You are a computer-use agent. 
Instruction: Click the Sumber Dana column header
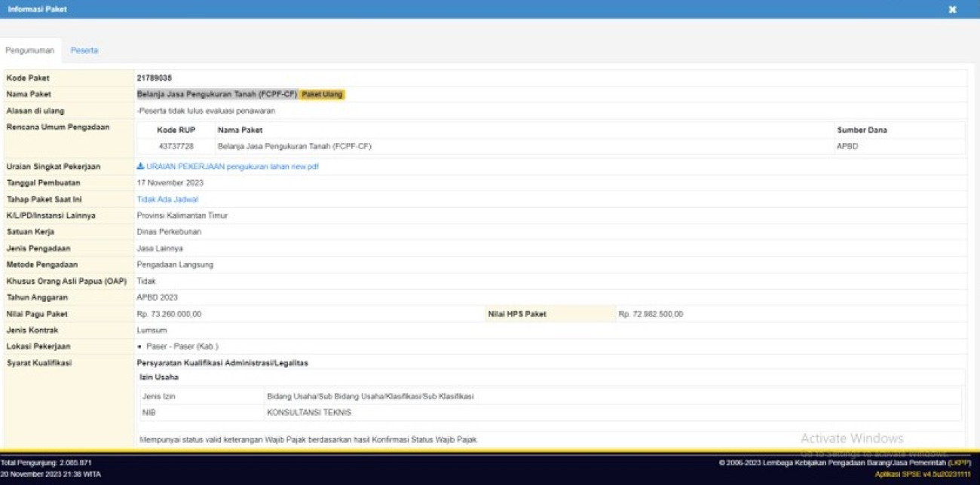tap(862, 130)
